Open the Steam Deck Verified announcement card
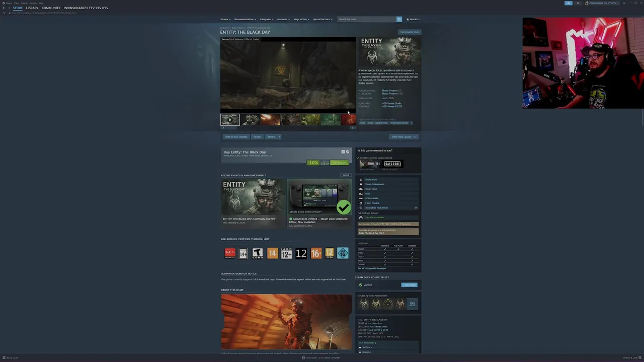The width and height of the screenshot is (644, 362). pyautogui.click(x=319, y=203)
